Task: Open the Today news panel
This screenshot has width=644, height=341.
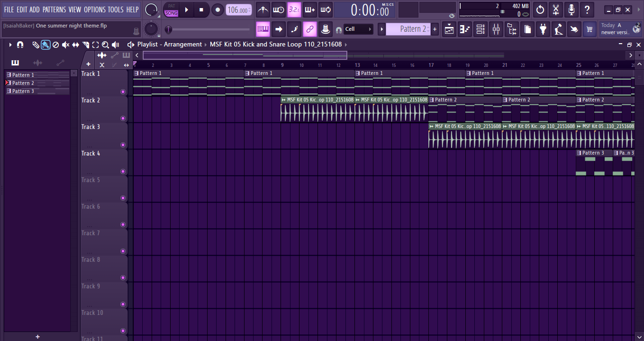Action: click(620, 29)
